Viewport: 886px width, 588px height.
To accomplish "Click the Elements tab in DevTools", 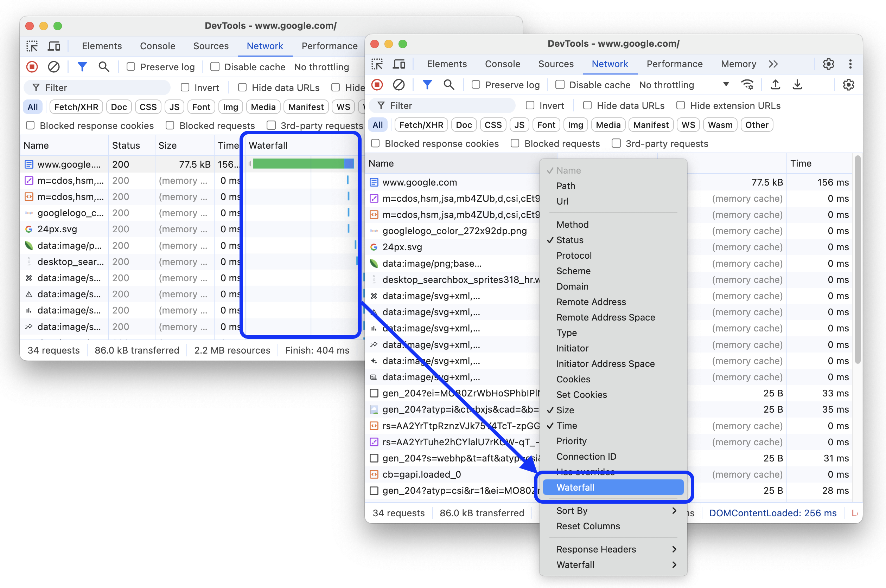I will click(447, 64).
